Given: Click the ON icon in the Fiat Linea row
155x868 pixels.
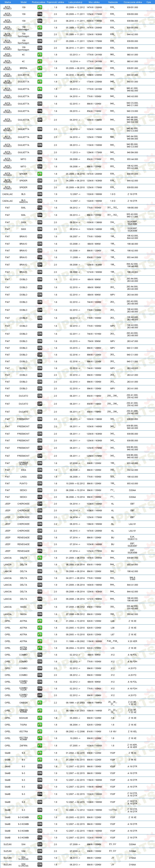Looking at the screenshot, I should 40,477.
